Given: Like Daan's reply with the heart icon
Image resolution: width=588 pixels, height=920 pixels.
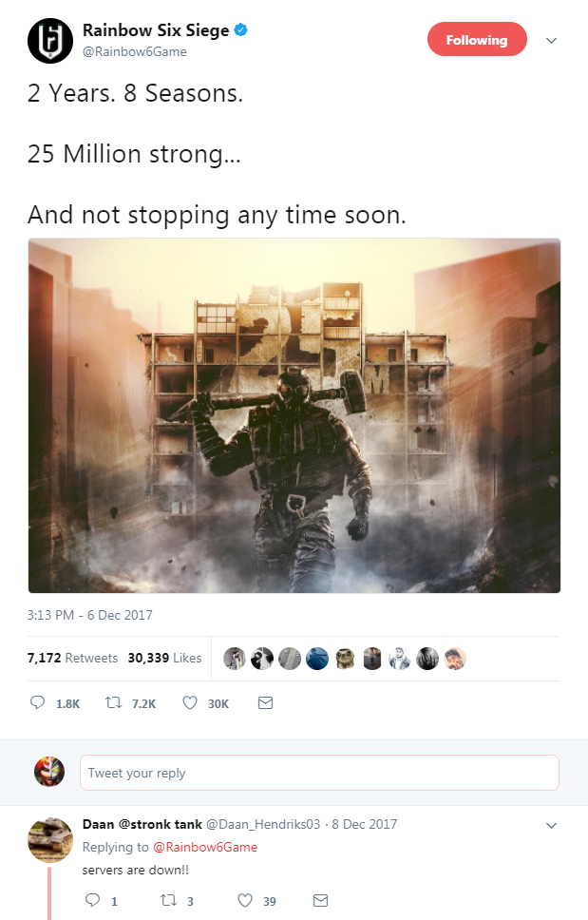Looking at the screenshot, I should coord(245,900).
